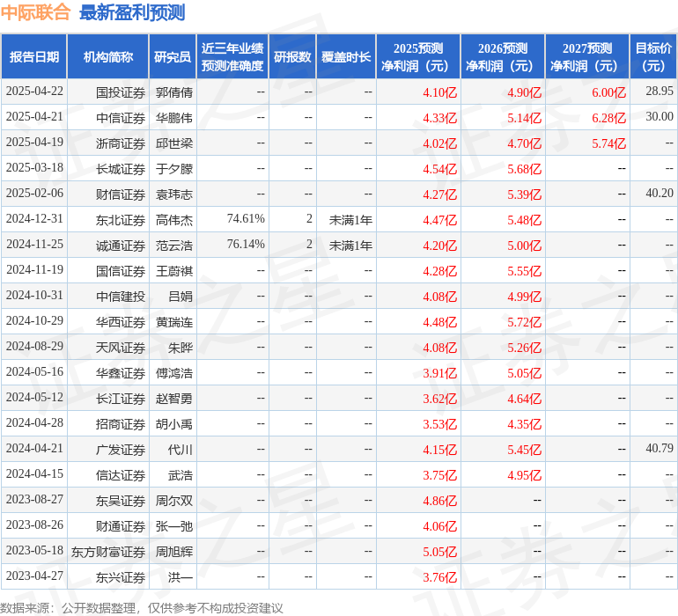This screenshot has width=678, height=616.
Task: Click the 覆盖时长 column header
Action: 346,56
